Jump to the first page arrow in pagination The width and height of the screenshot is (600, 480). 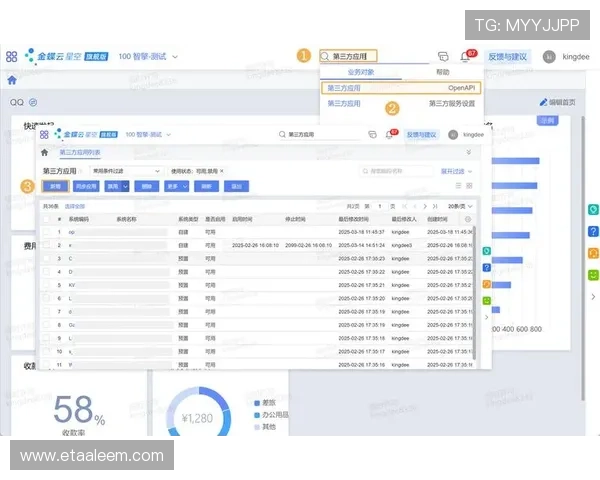coord(404,206)
